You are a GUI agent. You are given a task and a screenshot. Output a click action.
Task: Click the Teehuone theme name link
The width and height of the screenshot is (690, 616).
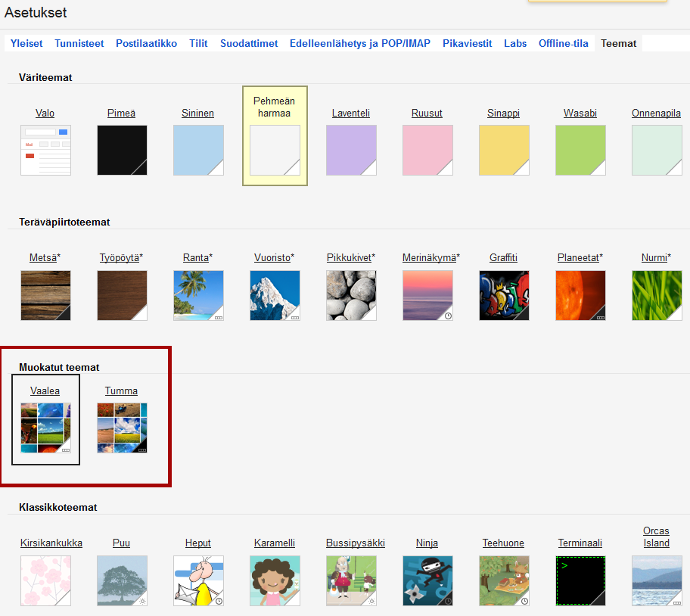pyautogui.click(x=504, y=543)
